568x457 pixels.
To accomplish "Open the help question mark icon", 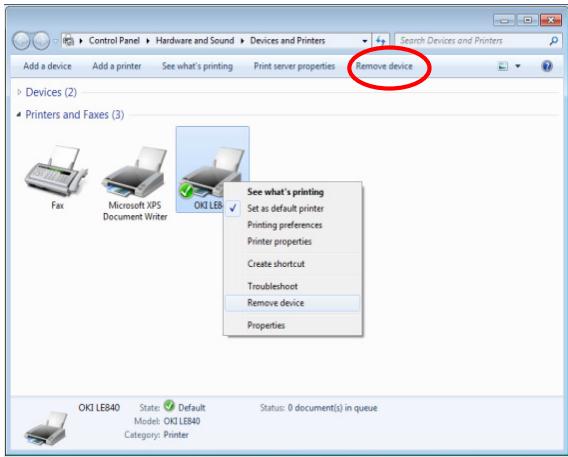I will (547, 66).
